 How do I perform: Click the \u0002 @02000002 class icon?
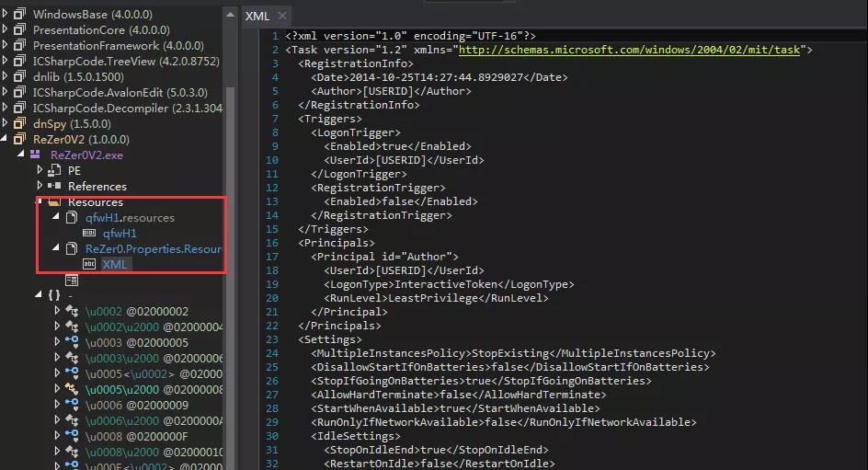[72, 311]
